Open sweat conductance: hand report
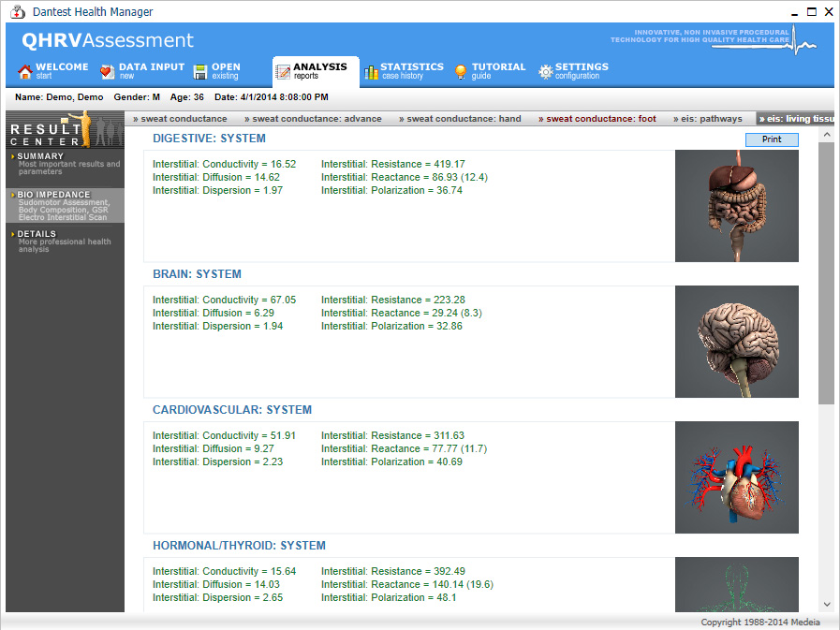Screen dimensions: 840x630 point(460,119)
